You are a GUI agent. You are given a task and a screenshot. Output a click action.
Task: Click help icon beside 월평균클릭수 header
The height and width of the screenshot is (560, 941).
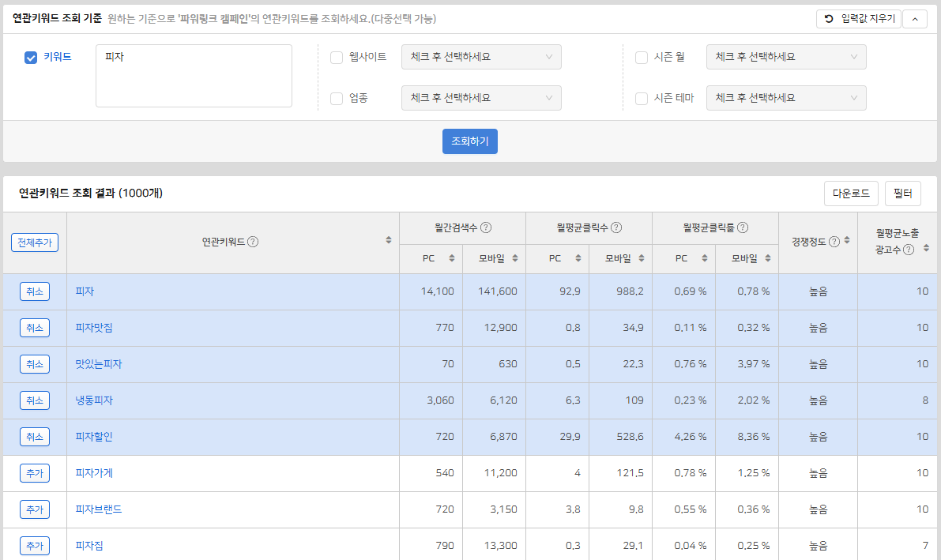click(x=615, y=227)
